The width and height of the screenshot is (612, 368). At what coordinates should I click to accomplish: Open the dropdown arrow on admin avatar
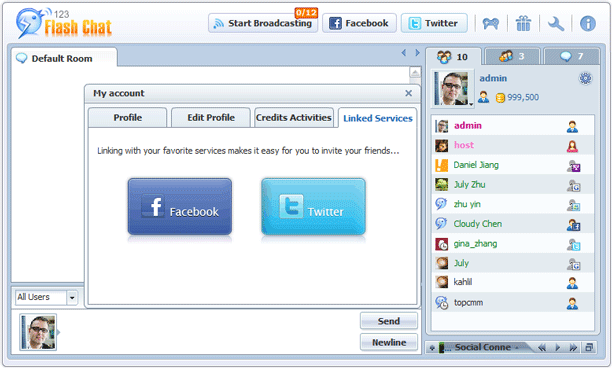pos(471,104)
